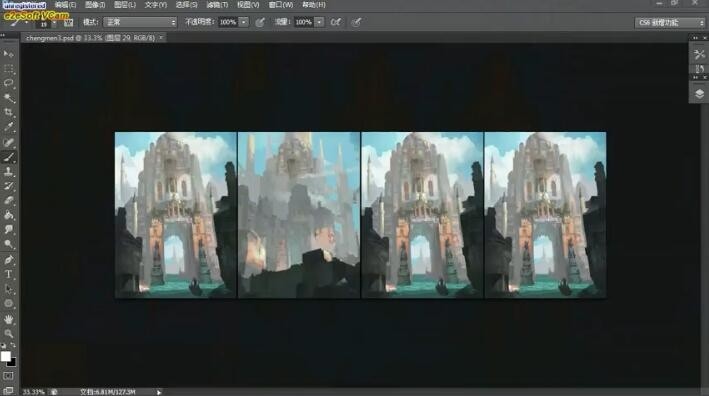Select the Shape tool
This screenshot has height=396, width=709.
8,303
